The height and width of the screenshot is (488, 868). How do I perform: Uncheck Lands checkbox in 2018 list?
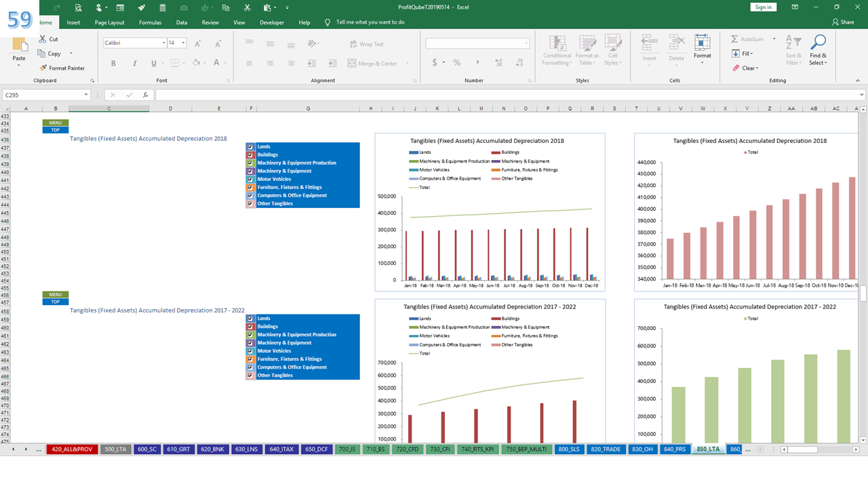pos(250,146)
